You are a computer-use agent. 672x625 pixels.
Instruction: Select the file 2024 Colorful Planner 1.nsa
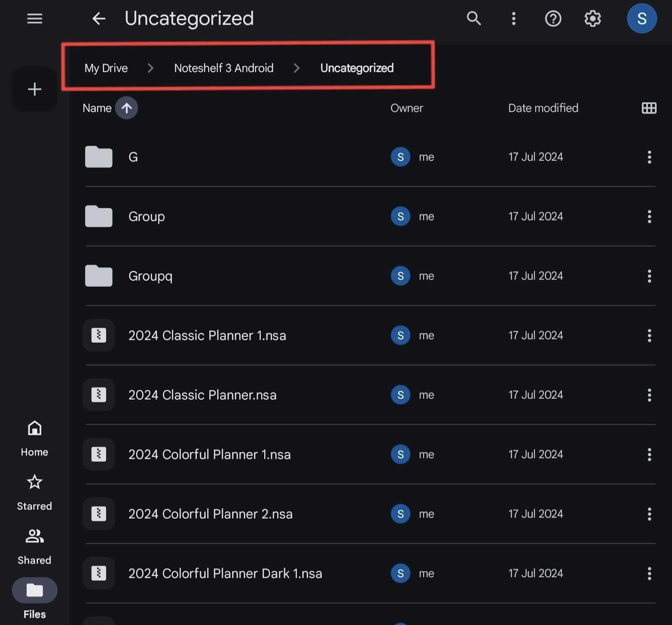(210, 454)
